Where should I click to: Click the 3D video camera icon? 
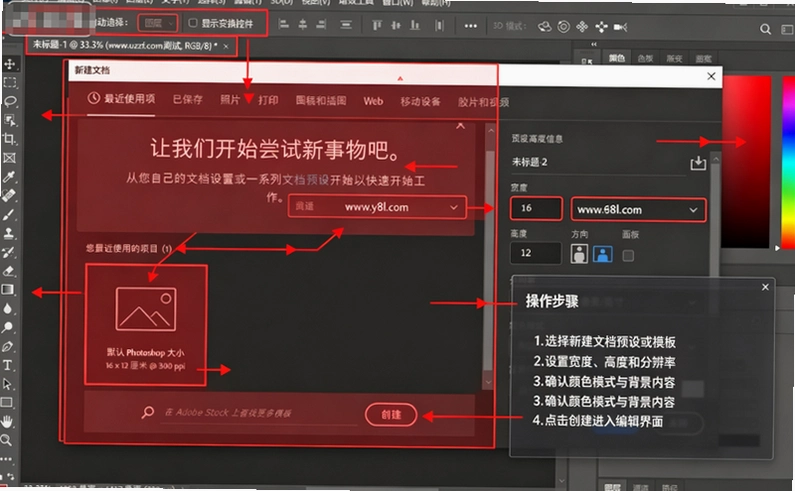tap(621, 27)
